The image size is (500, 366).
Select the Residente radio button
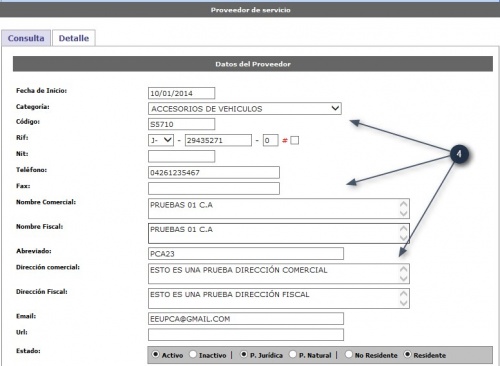(x=407, y=354)
